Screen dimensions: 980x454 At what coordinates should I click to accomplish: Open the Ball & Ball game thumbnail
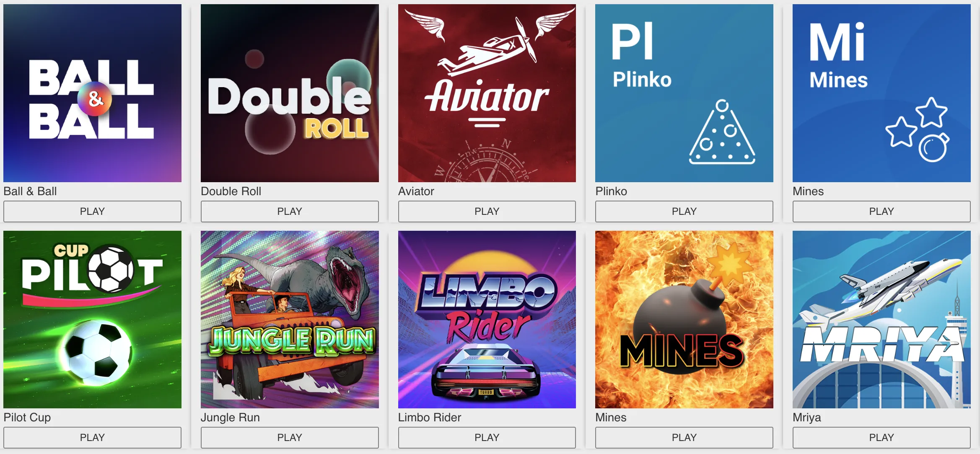(92, 93)
